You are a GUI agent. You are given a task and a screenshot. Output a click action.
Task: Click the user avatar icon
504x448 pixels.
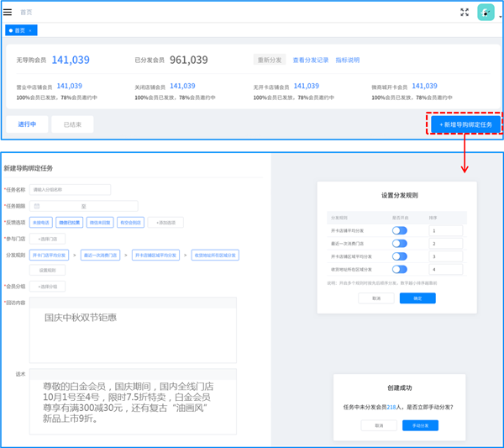(x=486, y=12)
